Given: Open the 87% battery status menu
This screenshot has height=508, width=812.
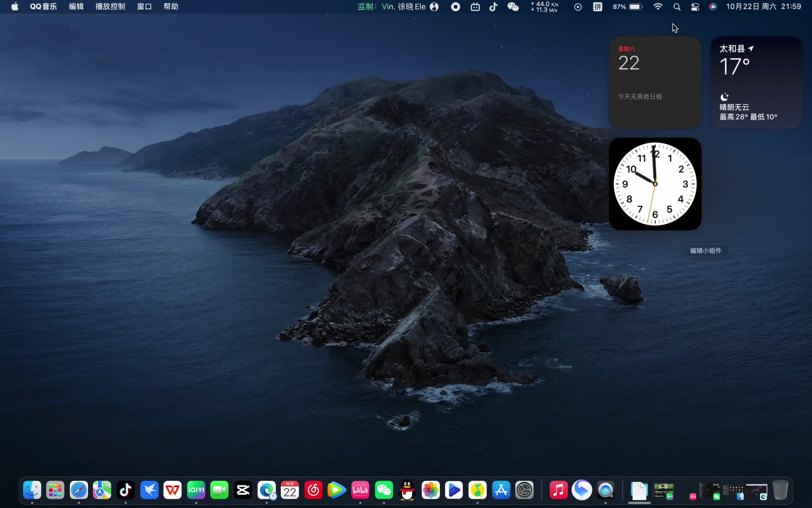Looking at the screenshot, I should pyautogui.click(x=628, y=7).
